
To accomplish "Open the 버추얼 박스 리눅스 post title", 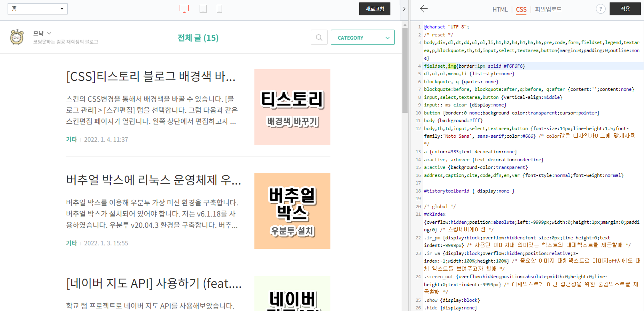I will click(154, 180).
